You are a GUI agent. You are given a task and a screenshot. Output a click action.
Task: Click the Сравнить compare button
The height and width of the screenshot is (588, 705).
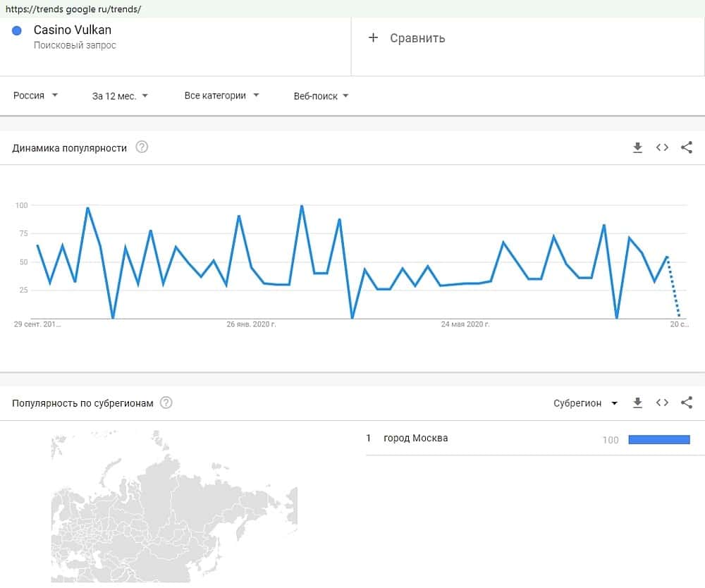coord(417,38)
